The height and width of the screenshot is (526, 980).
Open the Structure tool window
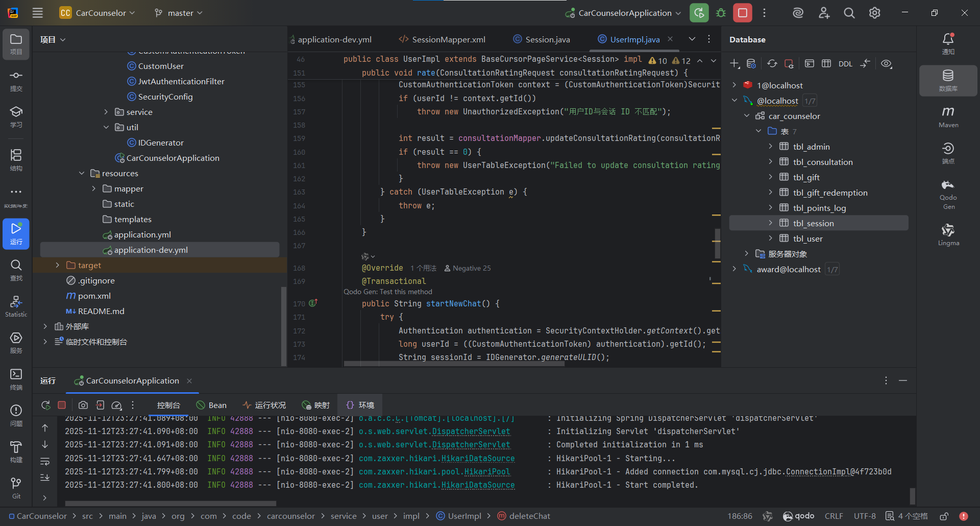16,160
